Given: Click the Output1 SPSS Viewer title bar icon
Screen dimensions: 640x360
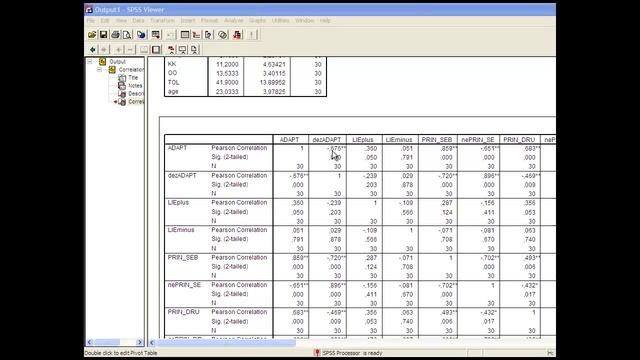Looking at the screenshot, I should (x=89, y=9).
